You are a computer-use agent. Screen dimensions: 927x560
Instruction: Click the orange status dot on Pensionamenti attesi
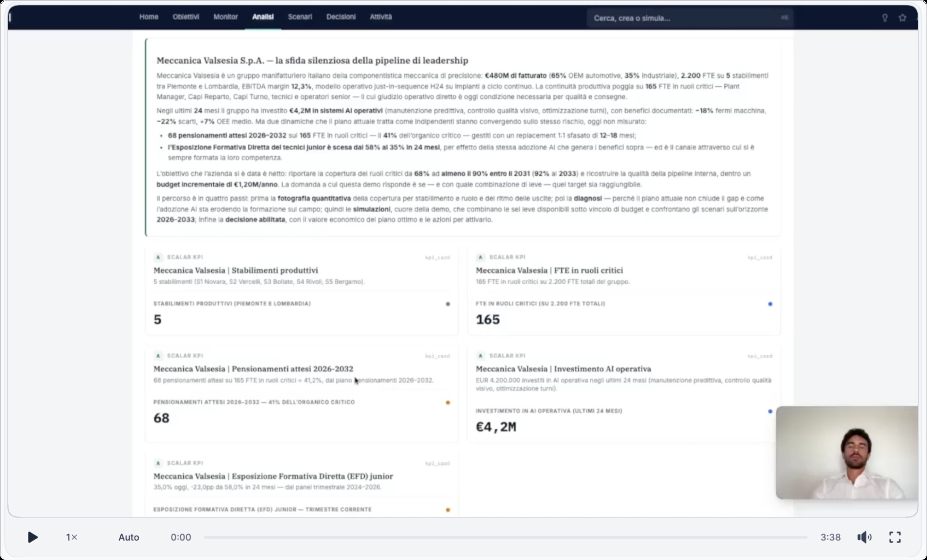(x=448, y=402)
